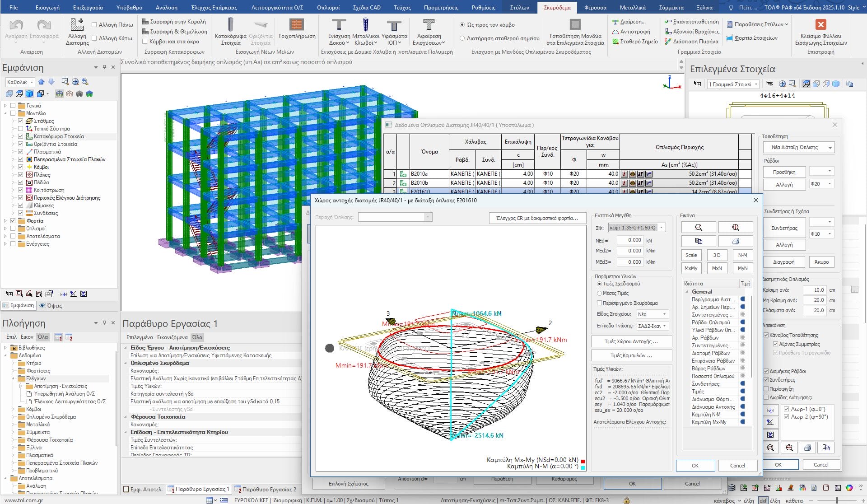Click the NEd value input field
The width and height of the screenshot is (867, 504).
point(629,240)
